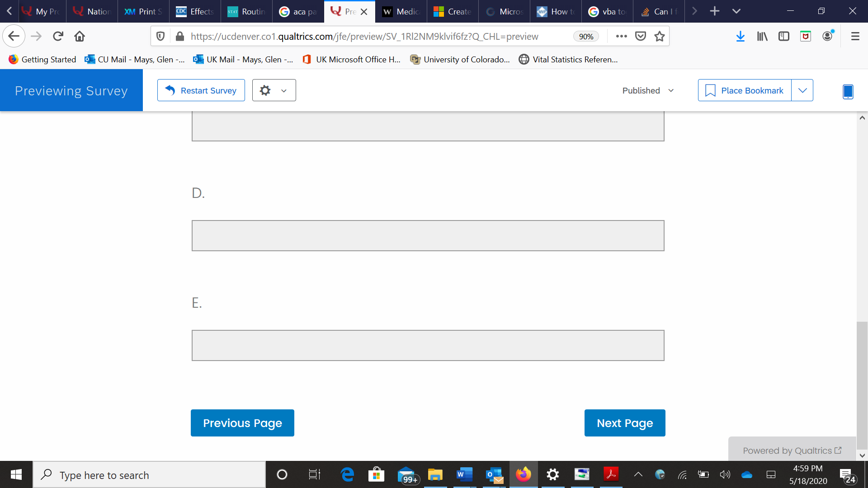
Task: Open Place Bookmark dropdown arrow
Action: tap(802, 90)
